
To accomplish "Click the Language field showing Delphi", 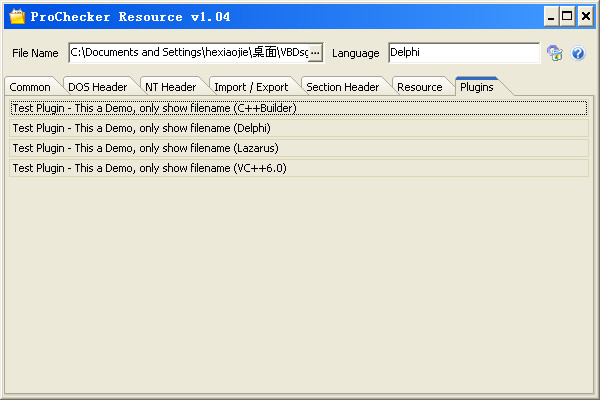I will pyautogui.click(x=462, y=52).
